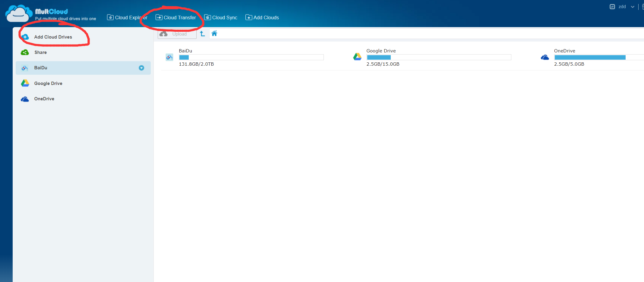
Task: Click the BaiDu icon in sidebar
Action: [25, 68]
